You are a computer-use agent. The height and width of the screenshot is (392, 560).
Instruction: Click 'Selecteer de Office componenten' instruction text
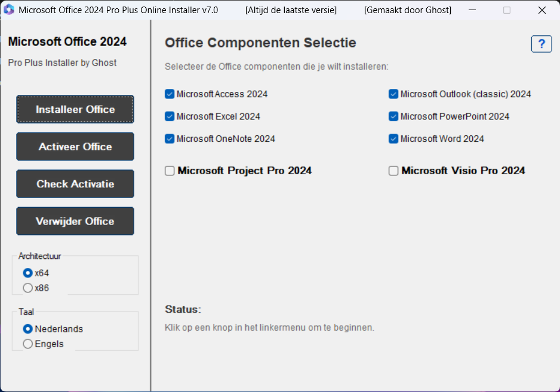pos(276,66)
